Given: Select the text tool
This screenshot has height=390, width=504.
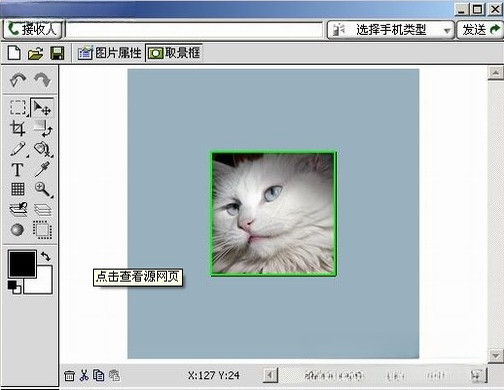Looking at the screenshot, I should tap(17, 170).
